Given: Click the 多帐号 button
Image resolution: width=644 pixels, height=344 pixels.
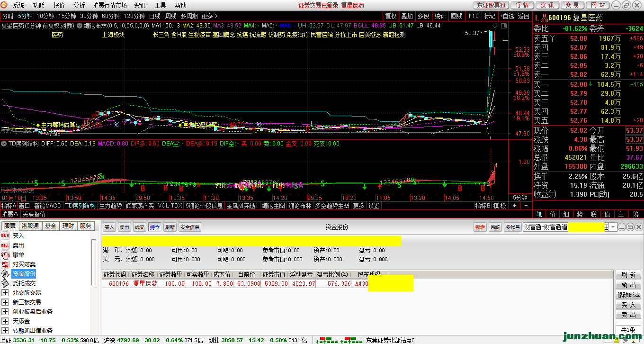Looking at the screenshot, I should 512,227.
